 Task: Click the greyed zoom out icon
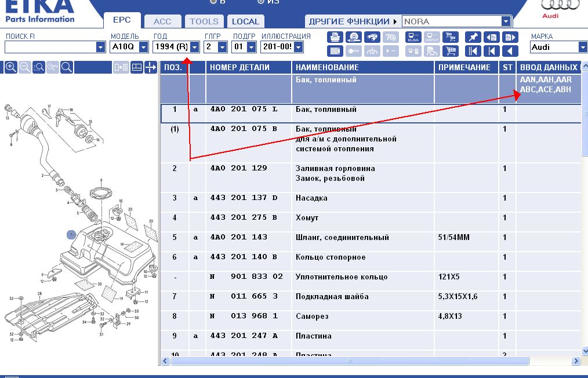pos(25,67)
